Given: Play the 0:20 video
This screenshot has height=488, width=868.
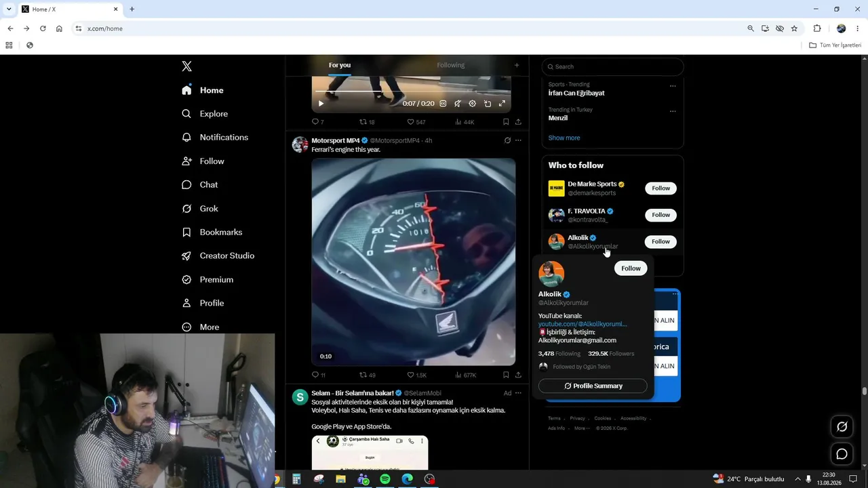Looking at the screenshot, I should 321,104.
